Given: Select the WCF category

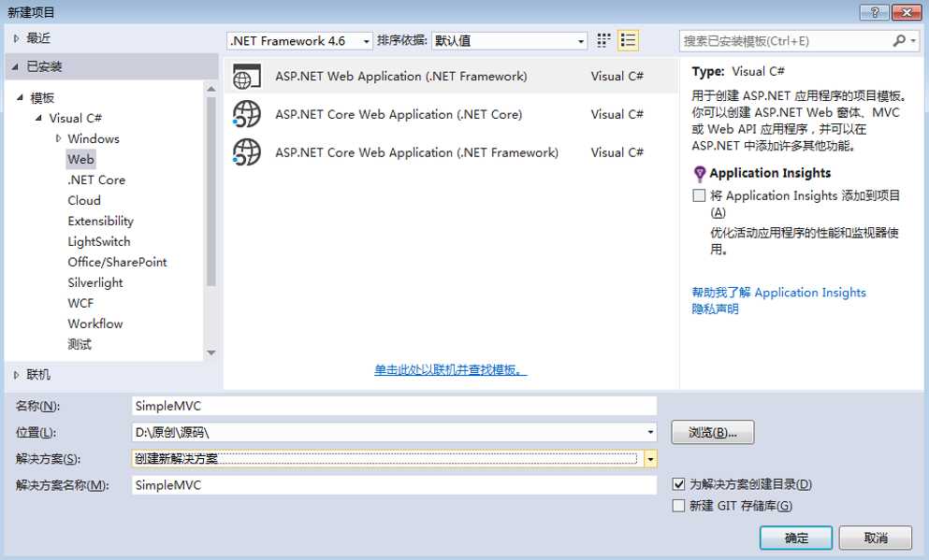Looking at the screenshot, I should [80, 303].
